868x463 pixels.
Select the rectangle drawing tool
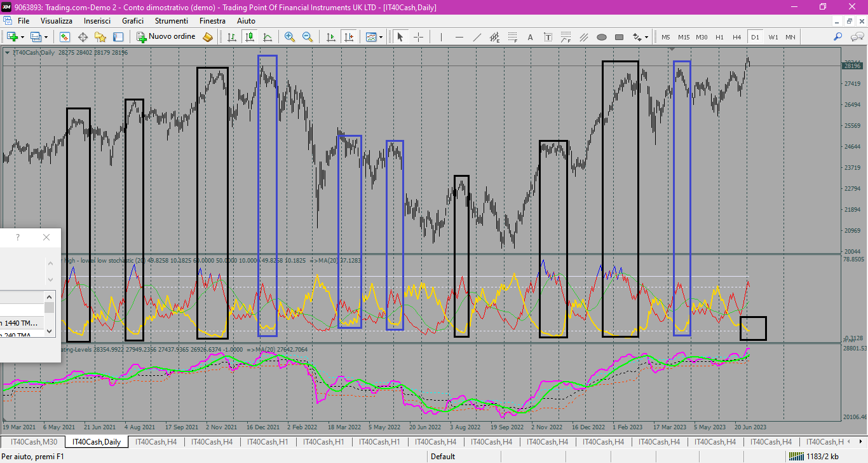coord(619,37)
